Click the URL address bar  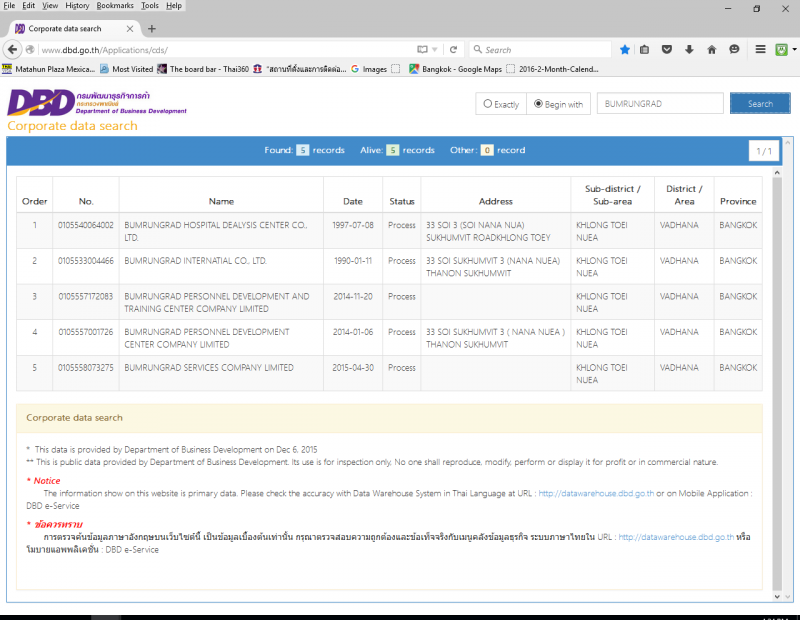(224, 49)
